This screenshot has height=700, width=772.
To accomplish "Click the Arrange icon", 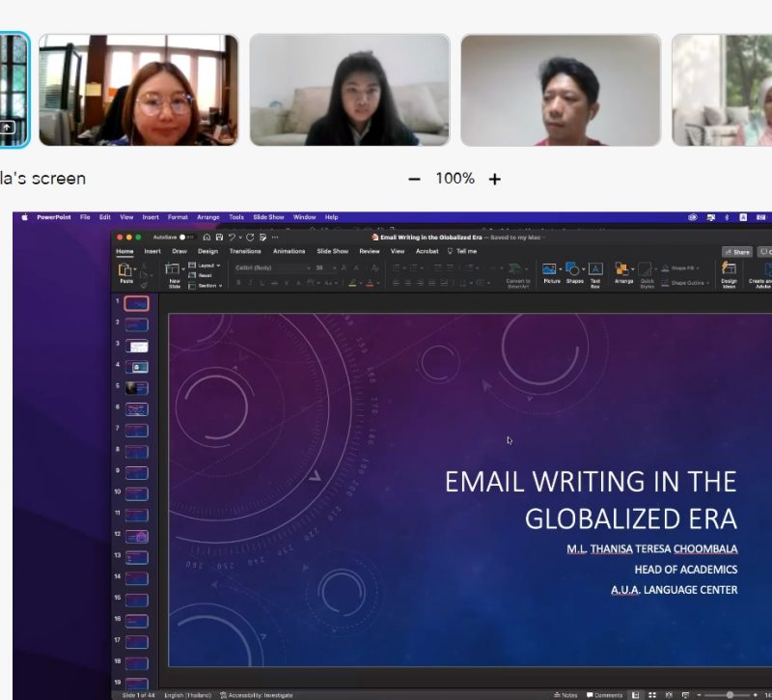I will 621,269.
